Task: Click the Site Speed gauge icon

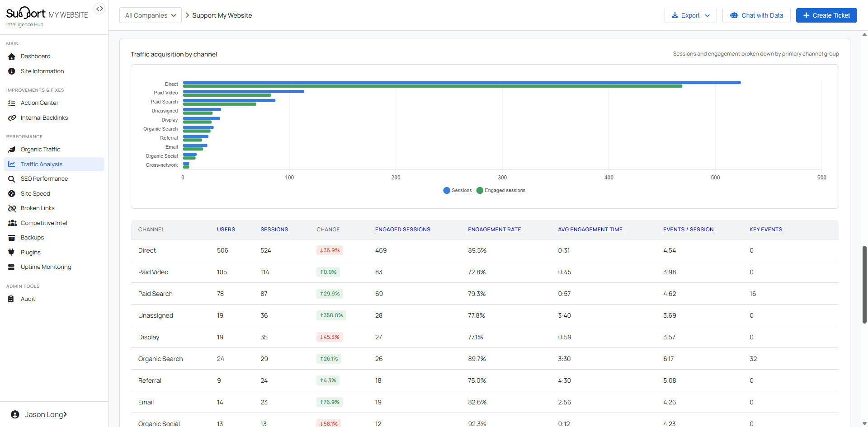Action: click(x=12, y=194)
